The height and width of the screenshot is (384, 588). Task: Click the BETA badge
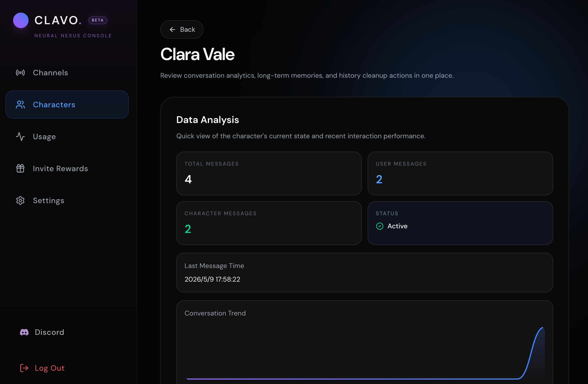click(x=98, y=20)
